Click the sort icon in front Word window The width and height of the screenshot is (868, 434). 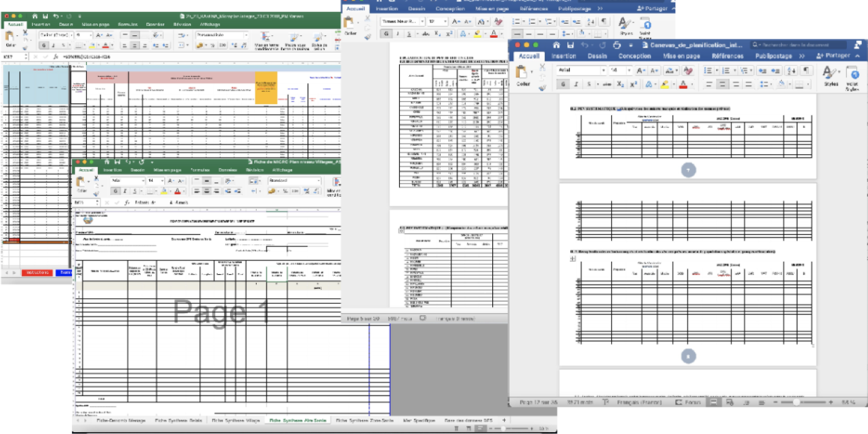click(x=790, y=70)
